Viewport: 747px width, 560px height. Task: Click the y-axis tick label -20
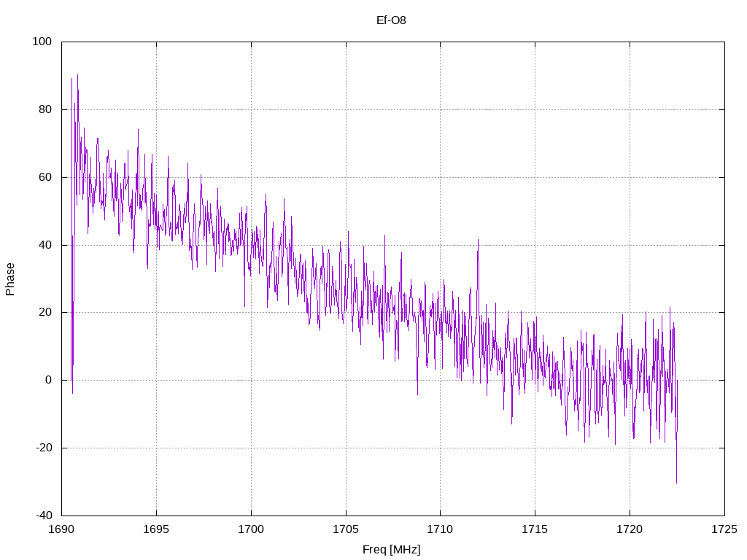tap(44, 448)
